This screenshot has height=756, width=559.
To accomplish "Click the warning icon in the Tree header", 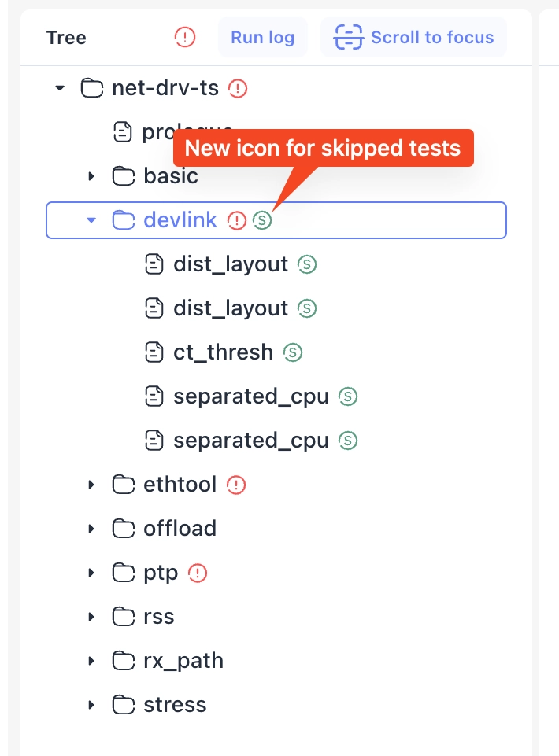I will (x=184, y=37).
